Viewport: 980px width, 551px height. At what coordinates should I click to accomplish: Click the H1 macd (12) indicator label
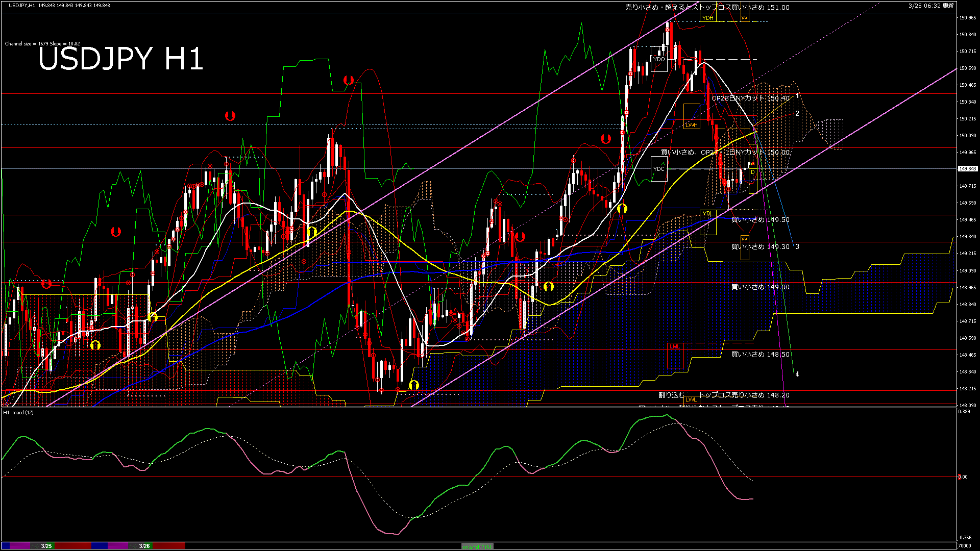click(x=18, y=412)
